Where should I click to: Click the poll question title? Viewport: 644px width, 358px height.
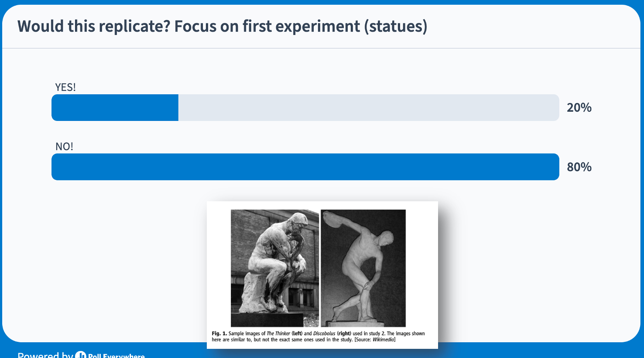point(222,26)
